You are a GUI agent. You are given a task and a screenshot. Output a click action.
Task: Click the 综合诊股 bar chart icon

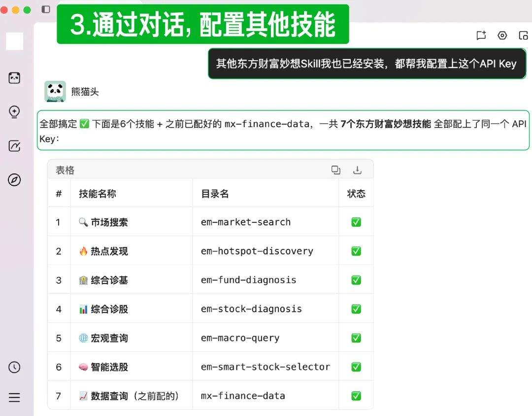pos(83,309)
